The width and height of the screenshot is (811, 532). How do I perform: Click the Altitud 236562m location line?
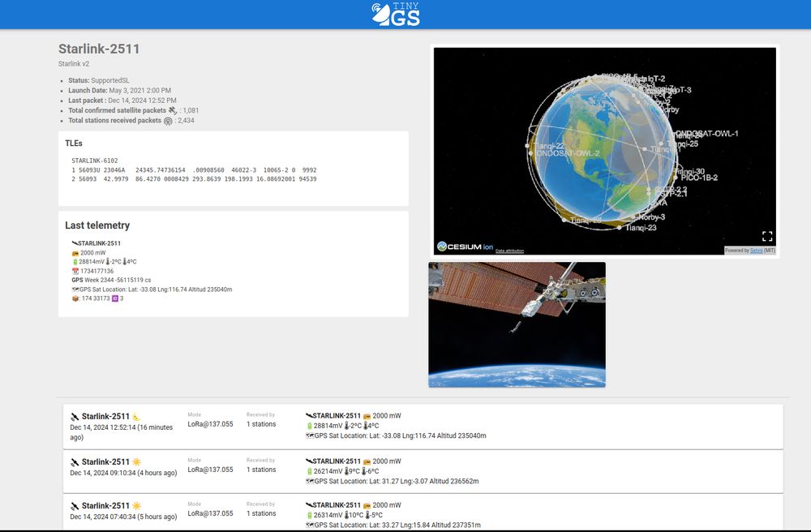click(x=392, y=482)
